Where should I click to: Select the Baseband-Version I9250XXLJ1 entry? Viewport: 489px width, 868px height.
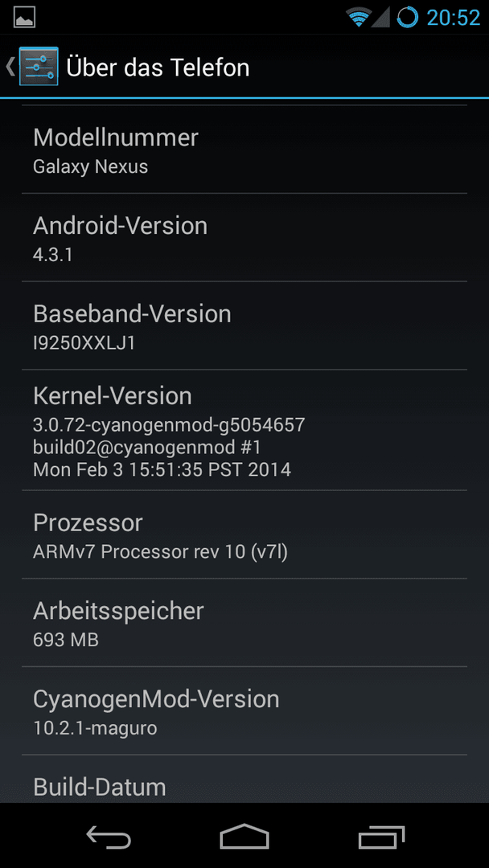pyautogui.click(x=244, y=325)
